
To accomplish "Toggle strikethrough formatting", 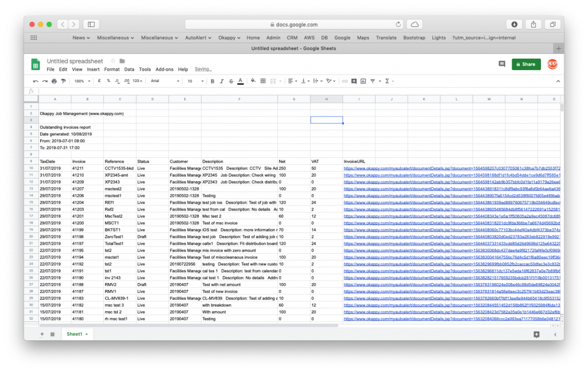I will coord(231,81).
